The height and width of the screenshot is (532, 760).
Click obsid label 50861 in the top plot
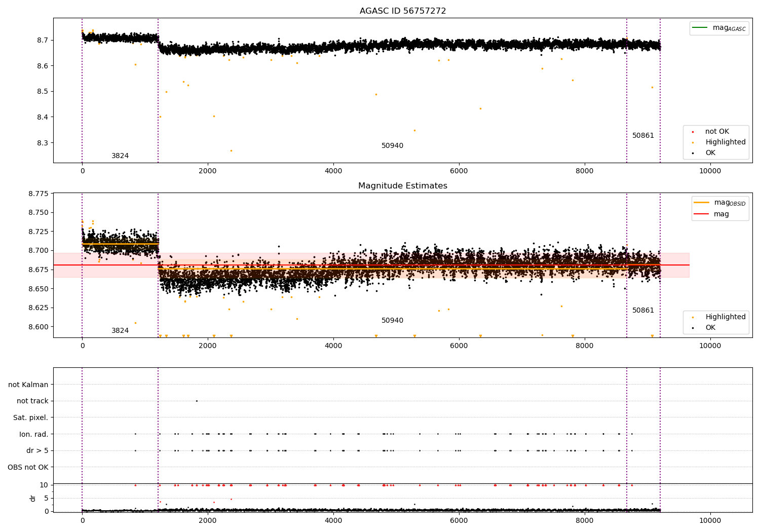pos(643,136)
